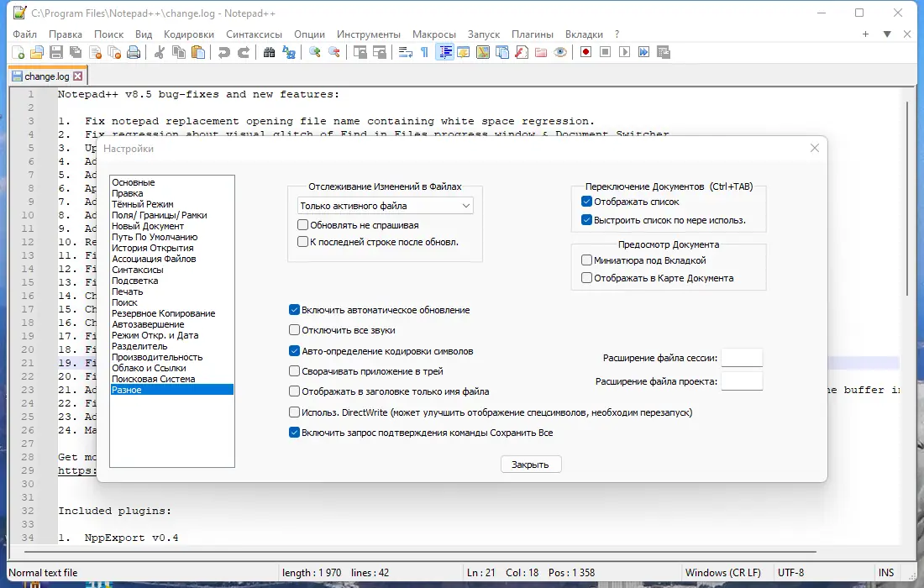Click the Playback macro icon
Image resolution: width=924 pixels, height=588 pixels.
click(x=625, y=52)
